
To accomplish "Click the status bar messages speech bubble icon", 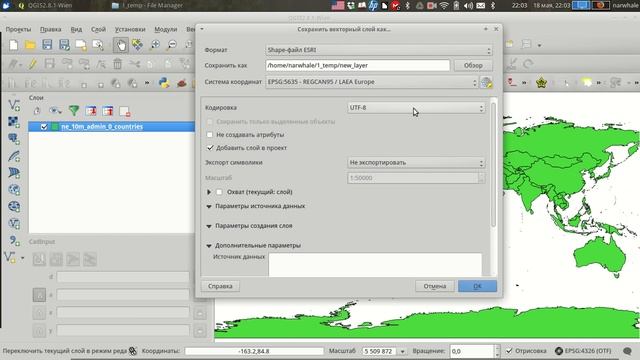I will (x=627, y=351).
